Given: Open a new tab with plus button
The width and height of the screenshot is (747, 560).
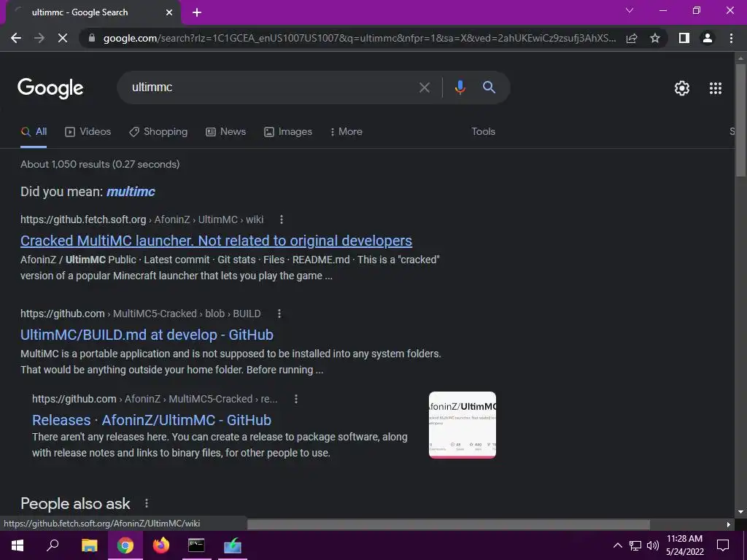Looking at the screenshot, I should pos(197,12).
